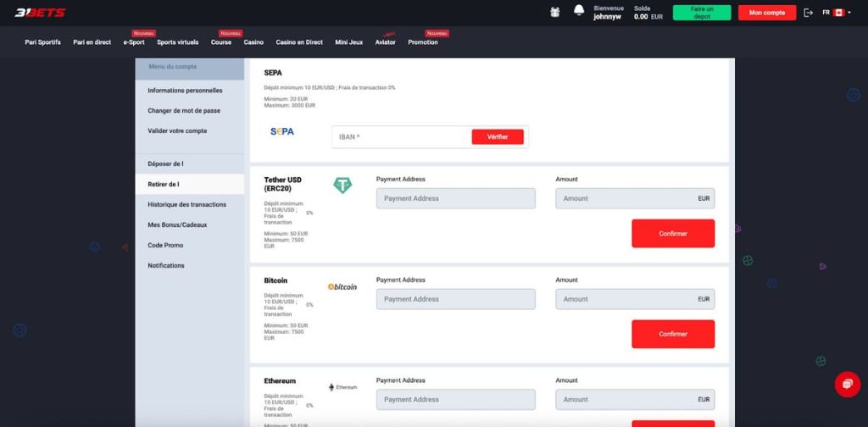This screenshot has width=868, height=427.
Task: Confirm the Bitcoin withdrawal
Action: tap(673, 334)
